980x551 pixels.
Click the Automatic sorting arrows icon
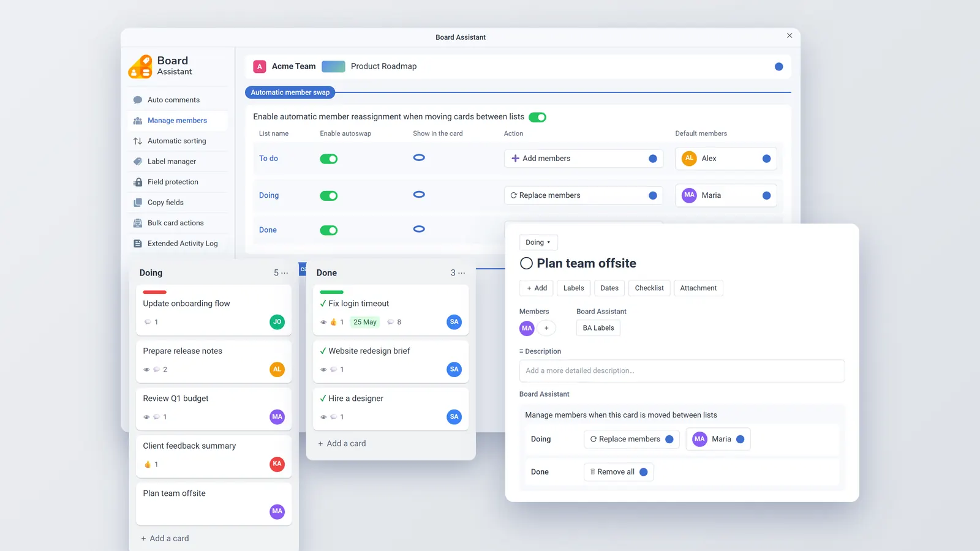(138, 141)
